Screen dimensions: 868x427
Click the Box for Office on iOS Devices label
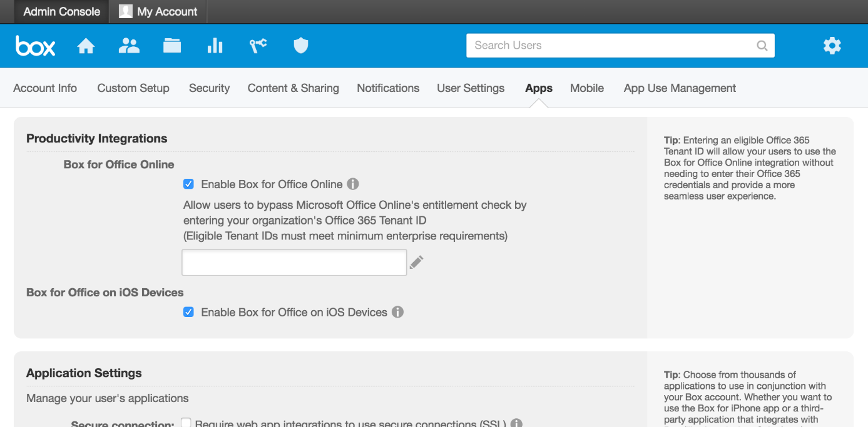pyautogui.click(x=105, y=293)
